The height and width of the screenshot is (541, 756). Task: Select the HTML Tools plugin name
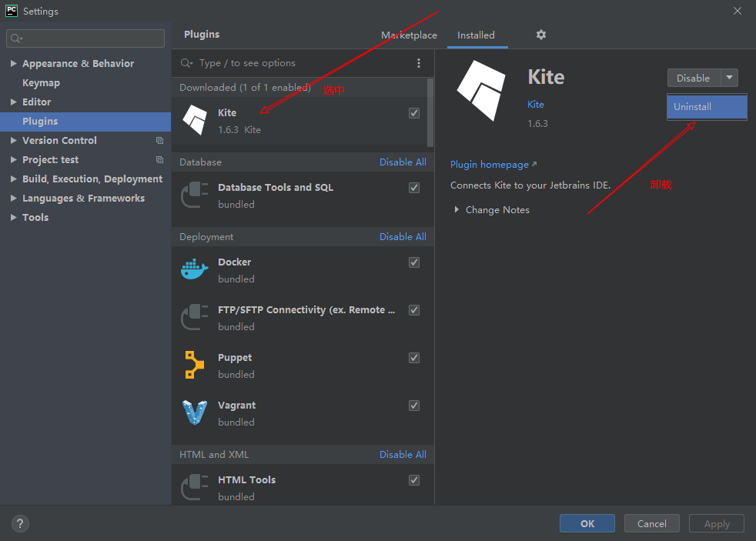(247, 479)
